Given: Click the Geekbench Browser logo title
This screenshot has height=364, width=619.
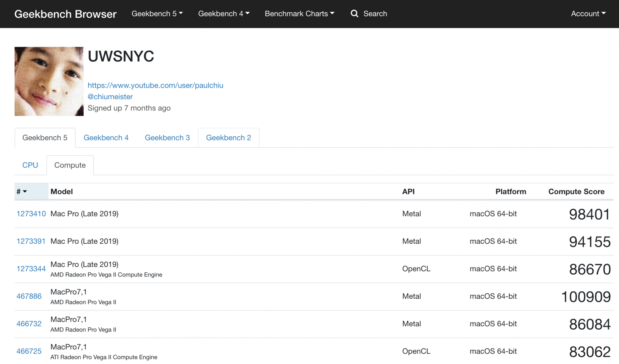Looking at the screenshot, I should tap(65, 14).
